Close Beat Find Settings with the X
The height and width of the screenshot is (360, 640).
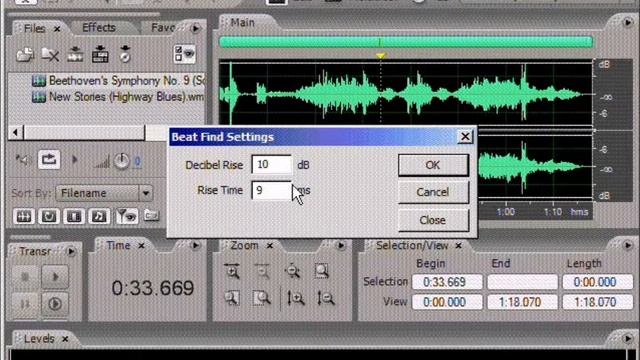(465, 137)
